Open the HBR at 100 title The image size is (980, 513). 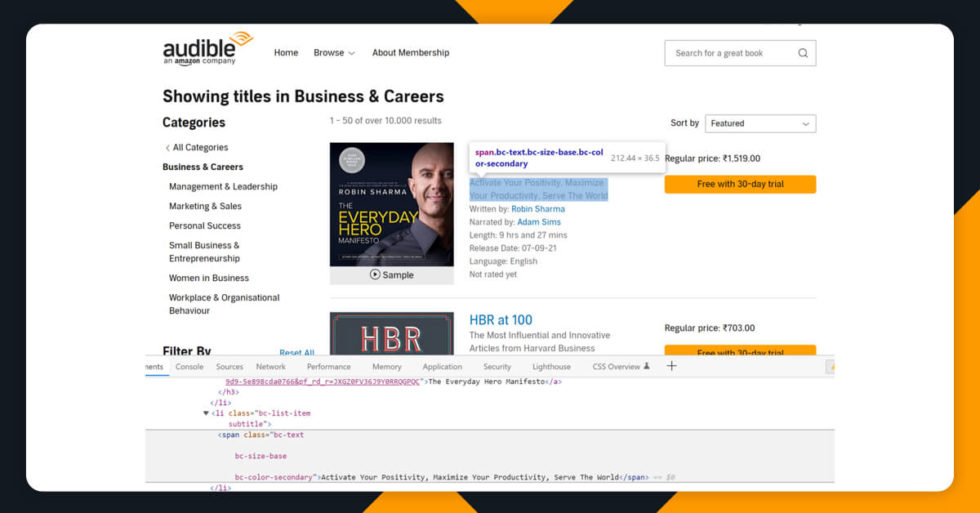click(x=501, y=320)
